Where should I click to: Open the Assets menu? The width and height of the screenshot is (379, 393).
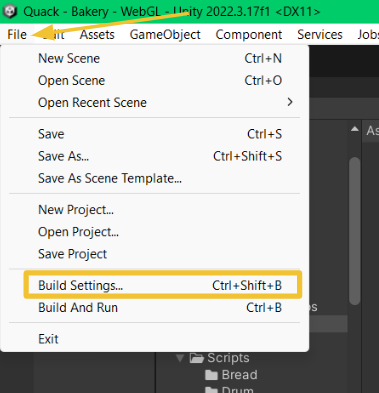[x=97, y=34]
